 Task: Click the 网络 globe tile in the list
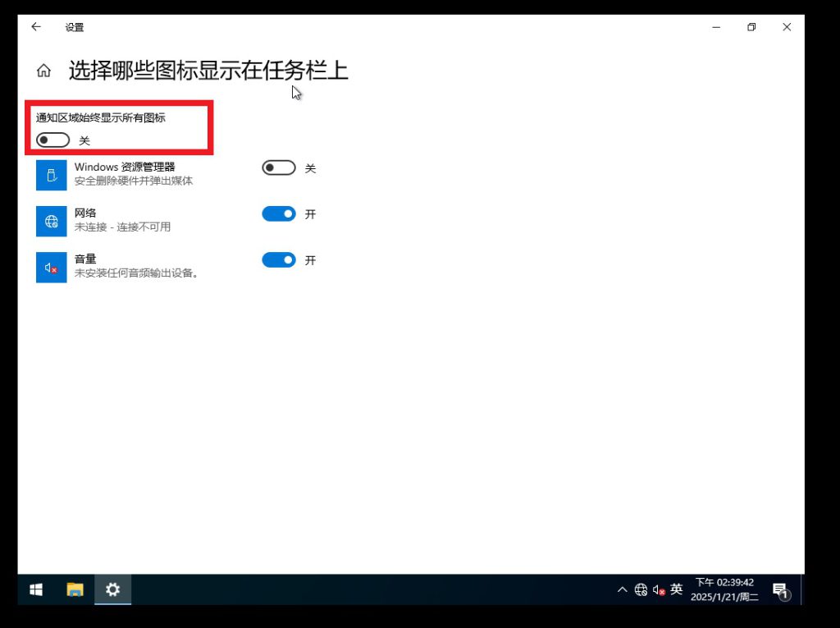coord(51,221)
